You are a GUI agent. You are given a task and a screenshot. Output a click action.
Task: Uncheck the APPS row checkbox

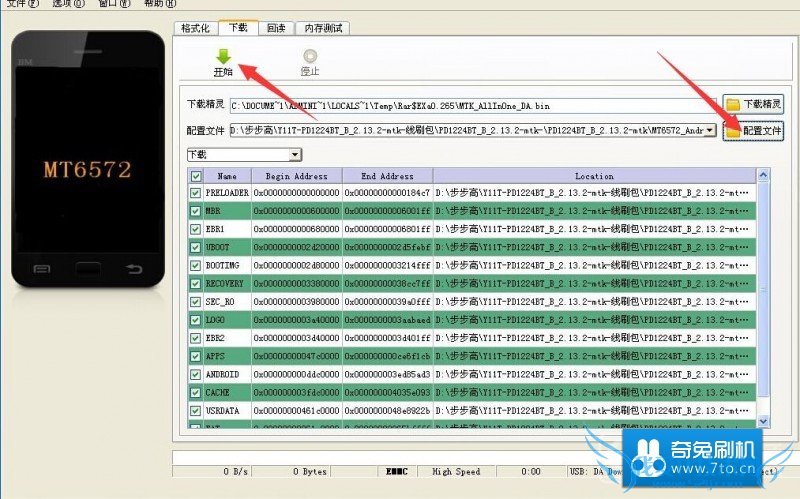click(195, 356)
